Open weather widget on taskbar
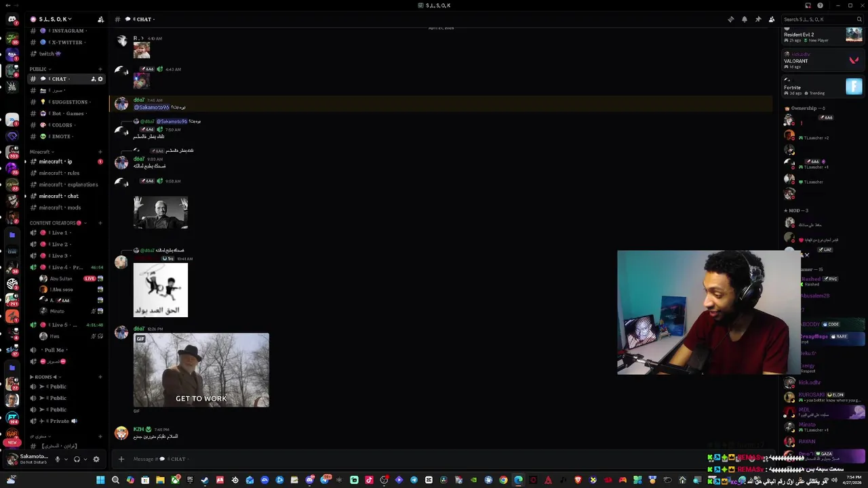This screenshot has width=868, height=488. (x=12, y=480)
